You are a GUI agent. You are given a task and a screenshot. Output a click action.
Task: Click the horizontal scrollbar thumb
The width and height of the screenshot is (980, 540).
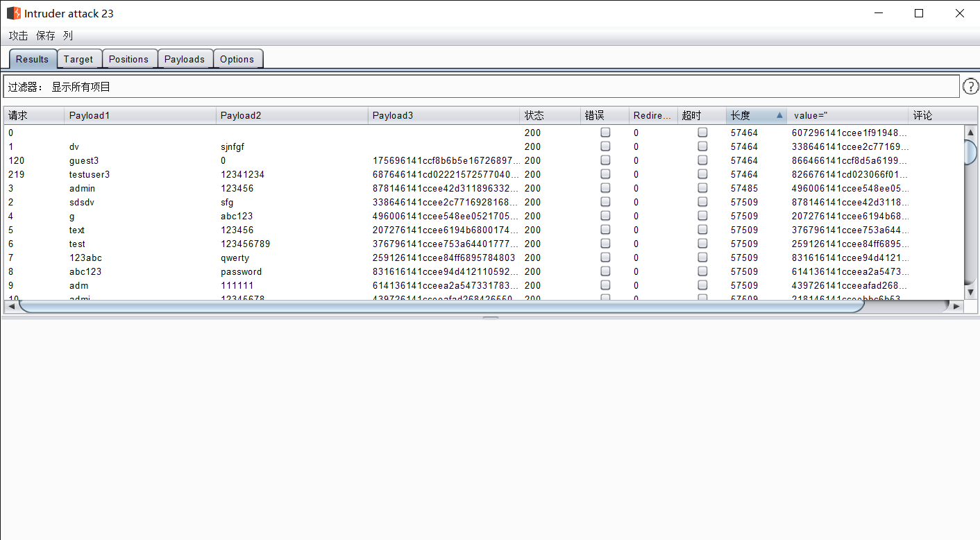pos(441,306)
